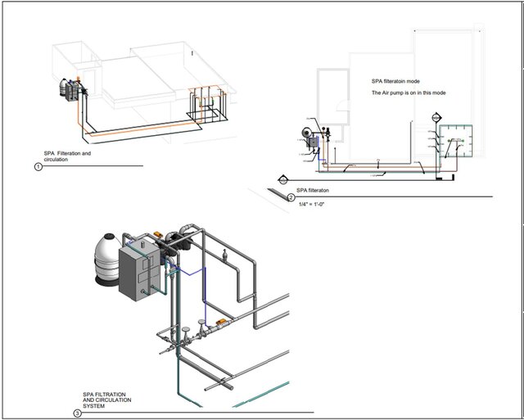Click the view number 2 bubble
The image size is (524, 420).
[x=291, y=198]
